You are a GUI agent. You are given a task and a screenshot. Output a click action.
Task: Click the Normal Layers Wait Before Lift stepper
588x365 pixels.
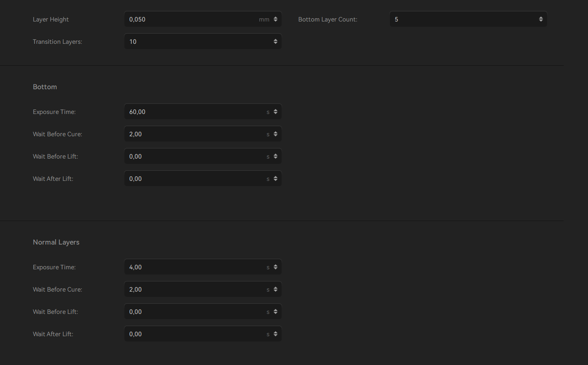pos(276,311)
